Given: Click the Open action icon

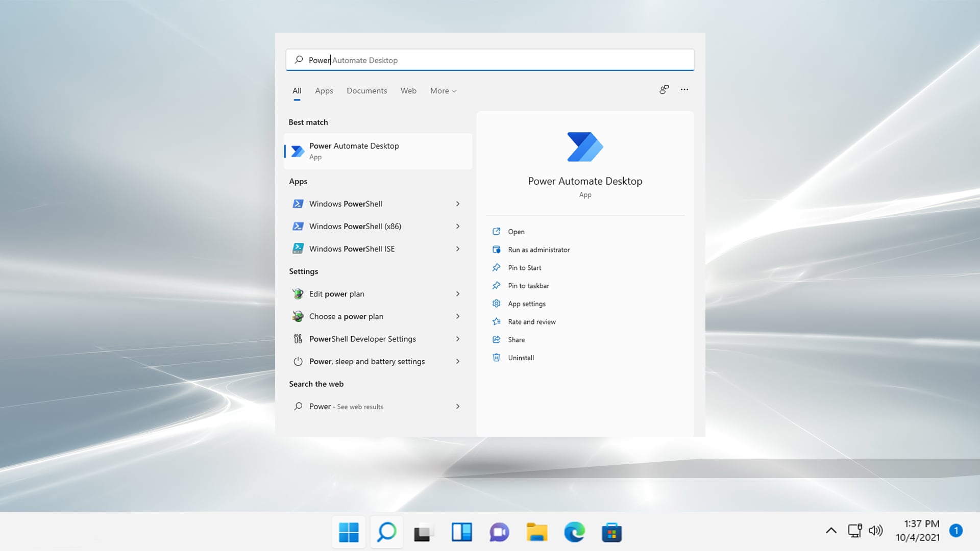Looking at the screenshot, I should tap(496, 231).
